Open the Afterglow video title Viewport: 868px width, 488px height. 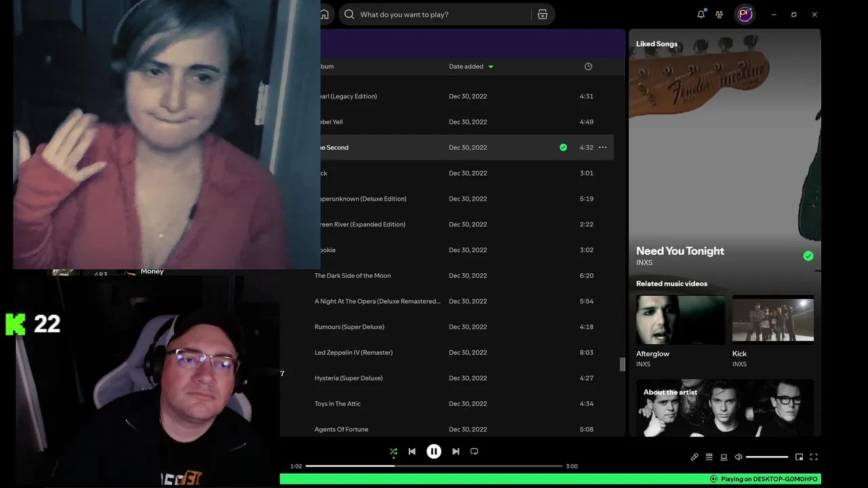click(652, 354)
